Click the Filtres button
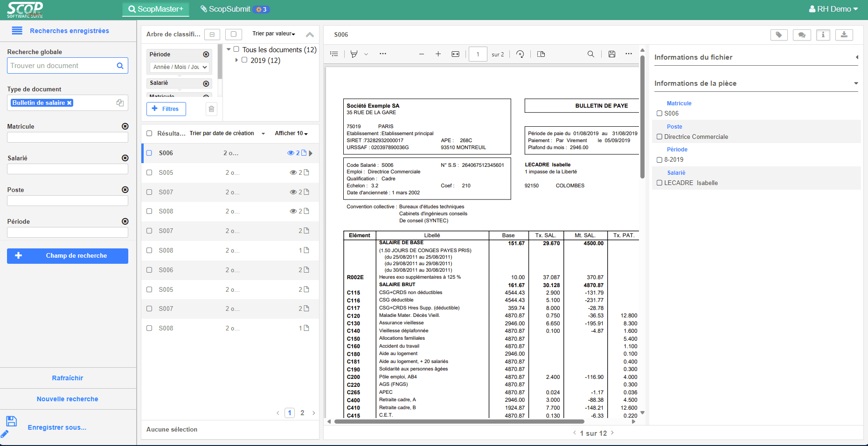 click(166, 109)
